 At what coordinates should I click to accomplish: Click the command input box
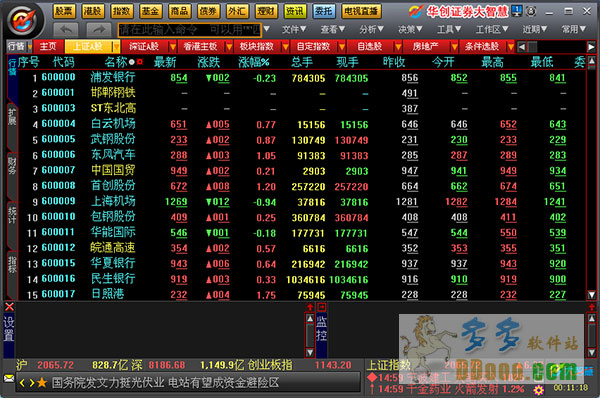click(x=189, y=29)
